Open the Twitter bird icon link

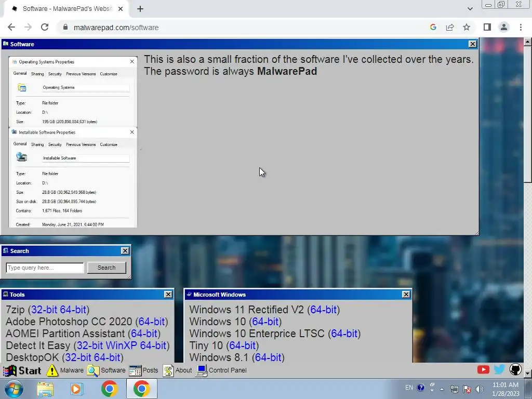click(x=499, y=369)
